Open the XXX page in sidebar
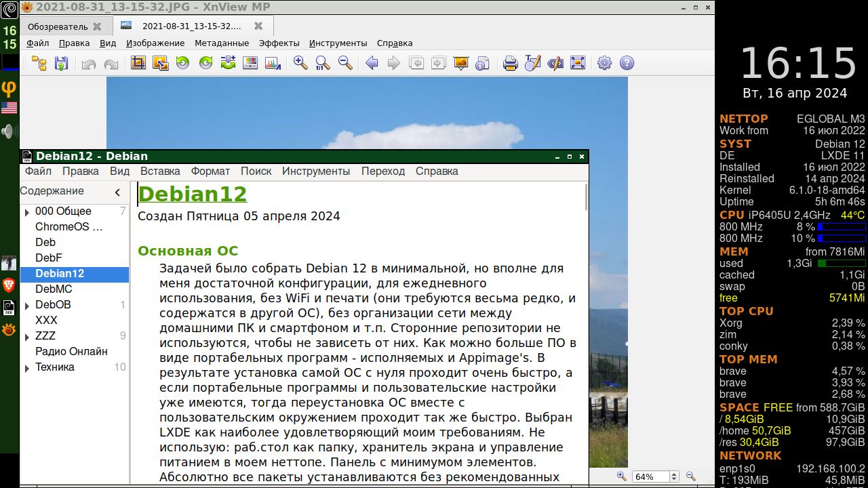Image resolution: width=868 pixels, height=488 pixels. (46, 320)
